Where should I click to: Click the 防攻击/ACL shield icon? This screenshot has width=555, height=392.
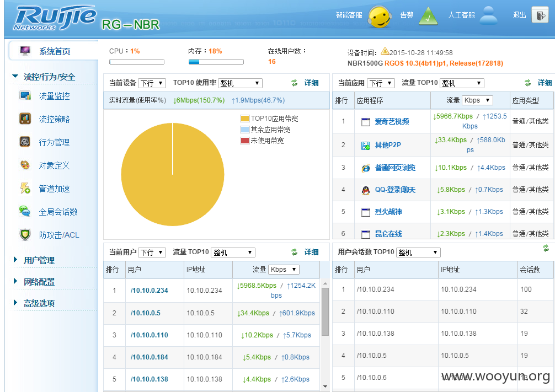tap(25, 234)
